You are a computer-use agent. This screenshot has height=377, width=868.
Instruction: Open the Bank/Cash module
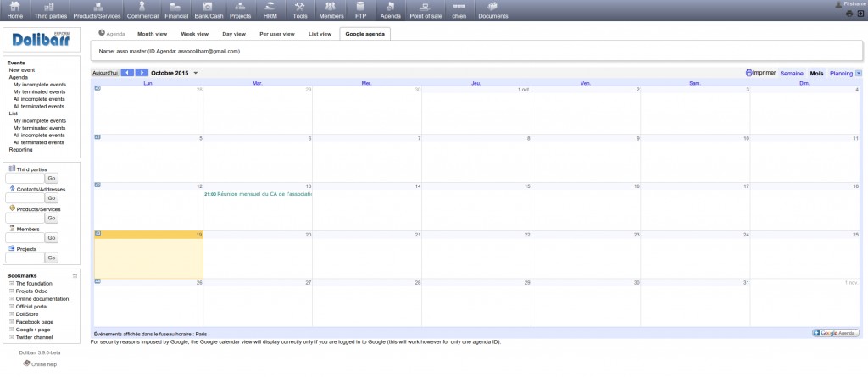[209, 10]
